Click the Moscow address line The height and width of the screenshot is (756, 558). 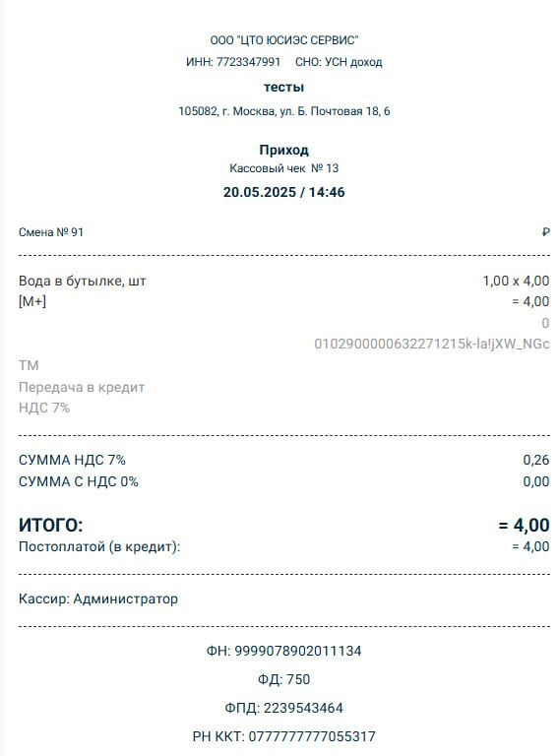(284, 111)
